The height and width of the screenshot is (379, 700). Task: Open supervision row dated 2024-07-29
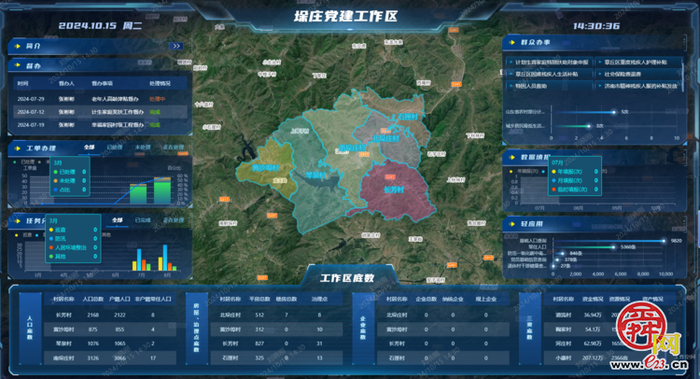[x=100, y=99]
